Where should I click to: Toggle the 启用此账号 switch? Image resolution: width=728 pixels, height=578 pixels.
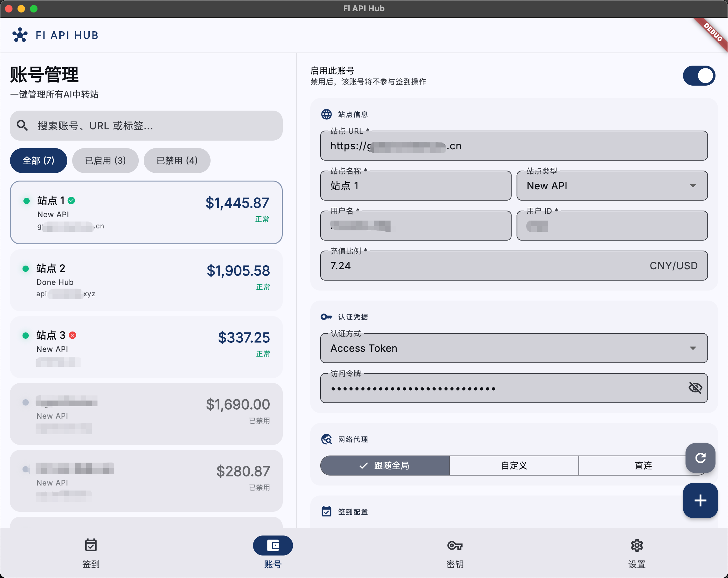click(x=699, y=76)
